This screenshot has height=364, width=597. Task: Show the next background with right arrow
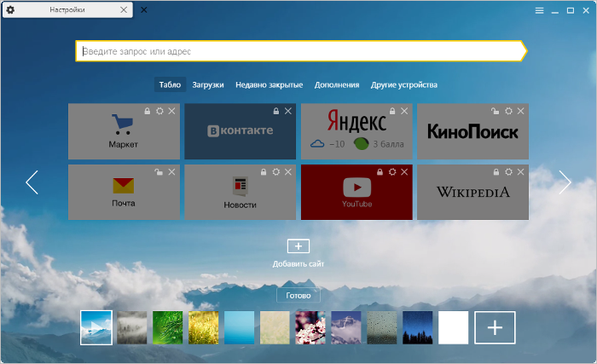[565, 182]
